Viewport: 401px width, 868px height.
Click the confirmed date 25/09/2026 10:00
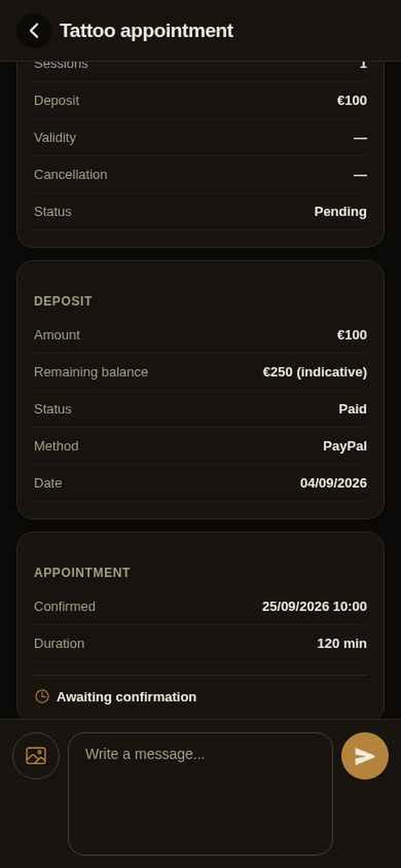[x=314, y=606]
